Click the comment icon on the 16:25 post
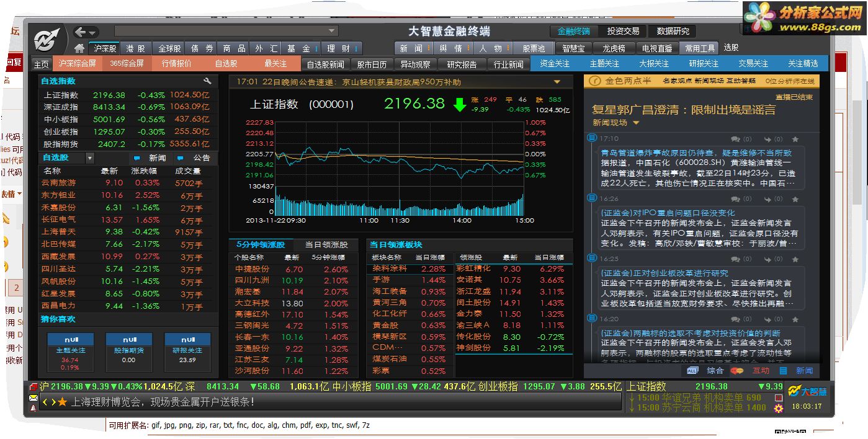Image resolution: width=868 pixels, height=439 pixels. click(735, 259)
